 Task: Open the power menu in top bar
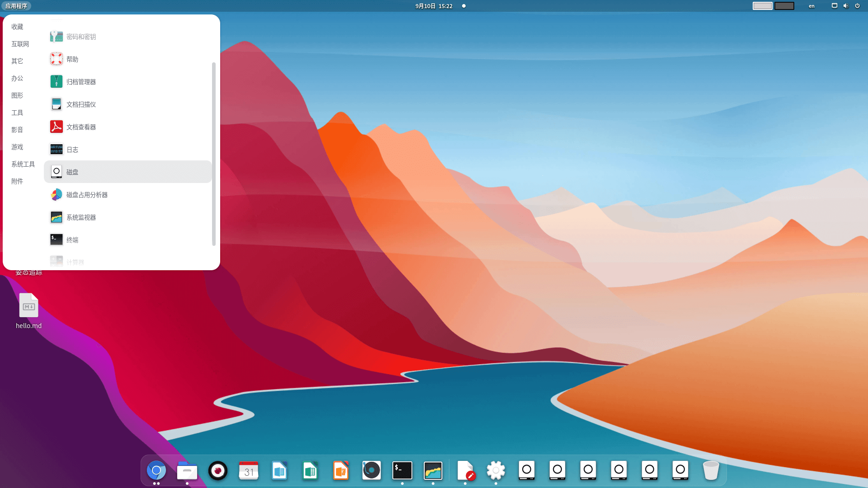click(857, 6)
